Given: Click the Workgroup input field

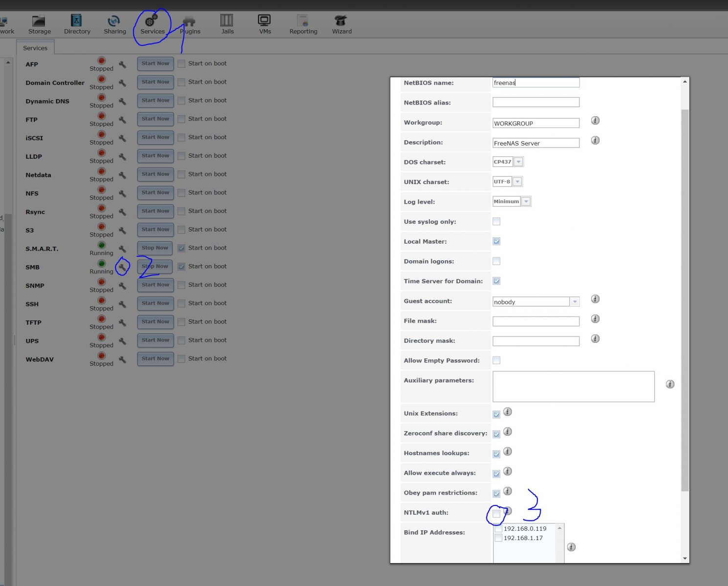Looking at the screenshot, I should point(536,123).
